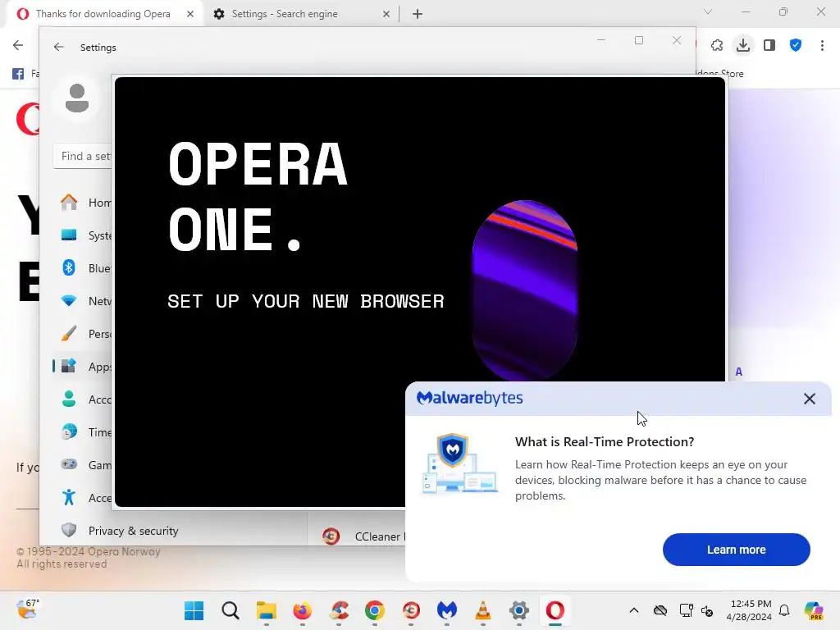Open Accounts in Settings sidebar
The height and width of the screenshot is (630, 840).
click(83, 399)
